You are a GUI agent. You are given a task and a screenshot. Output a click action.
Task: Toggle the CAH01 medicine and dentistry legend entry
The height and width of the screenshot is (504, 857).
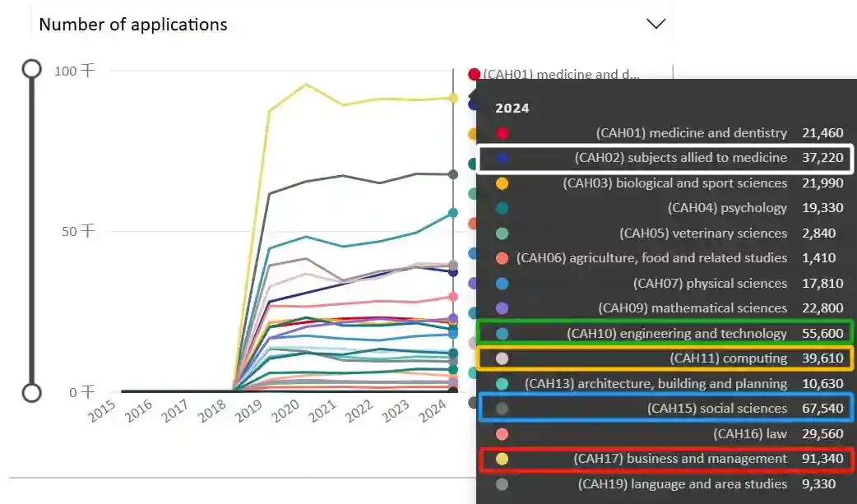[561, 74]
